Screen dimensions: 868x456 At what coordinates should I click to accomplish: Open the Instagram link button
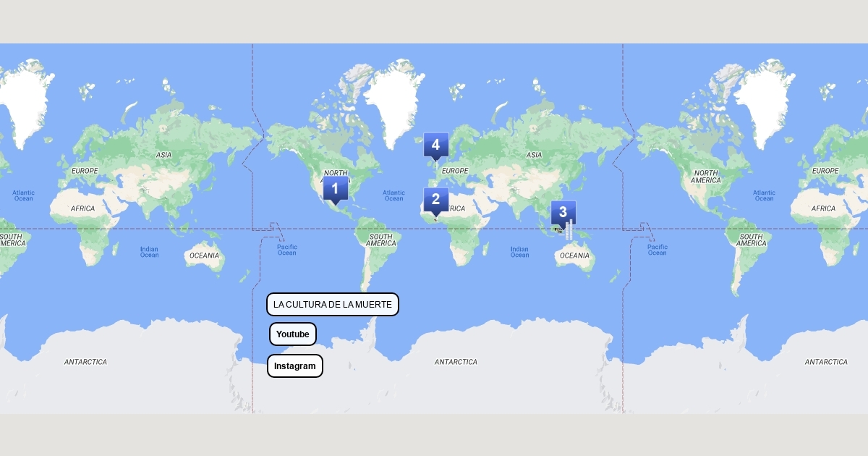click(294, 366)
